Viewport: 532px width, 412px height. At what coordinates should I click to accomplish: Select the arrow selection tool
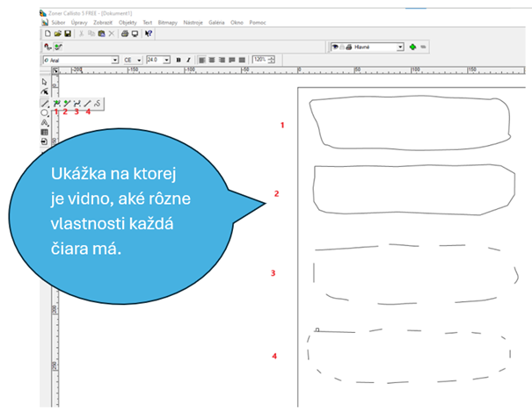(x=44, y=82)
